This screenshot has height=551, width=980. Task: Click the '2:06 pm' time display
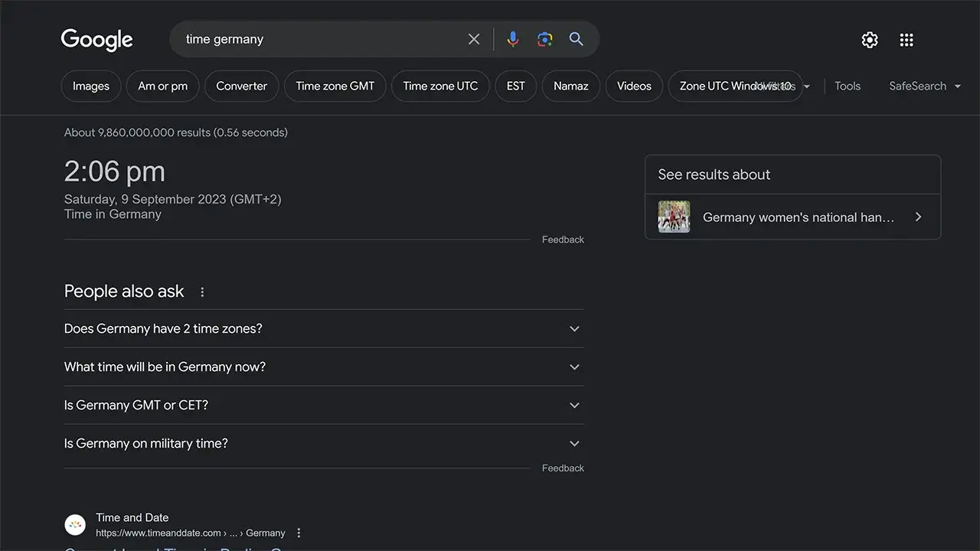115,171
